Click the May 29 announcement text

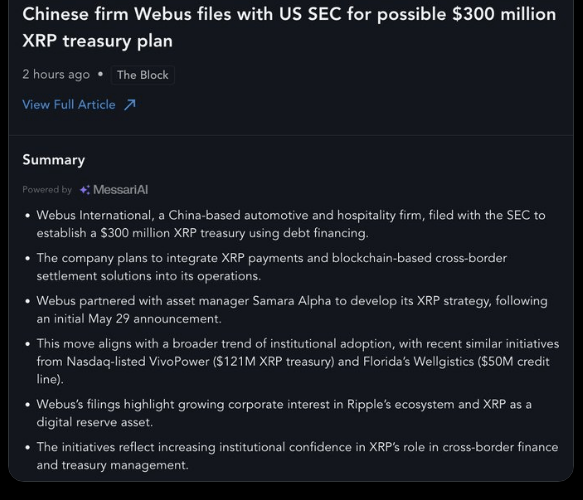155,319
